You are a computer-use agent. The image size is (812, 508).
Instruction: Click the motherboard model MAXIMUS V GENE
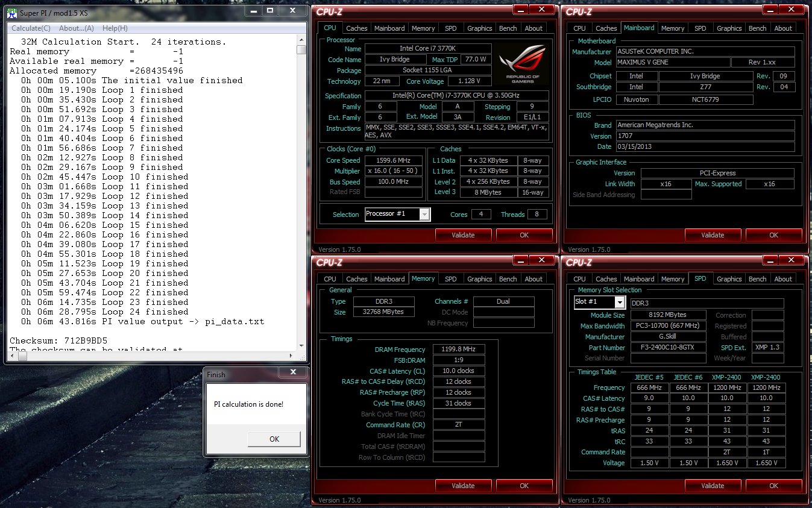tap(672, 63)
